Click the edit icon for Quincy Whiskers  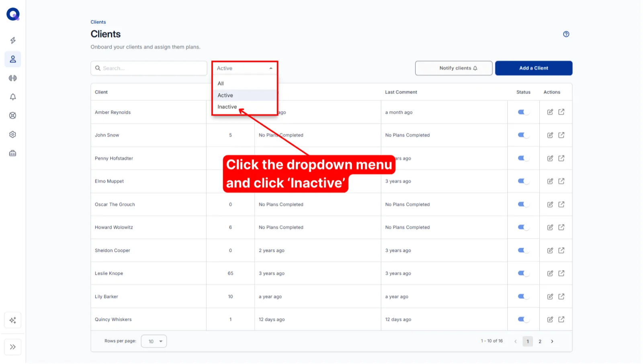pyautogui.click(x=550, y=319)
